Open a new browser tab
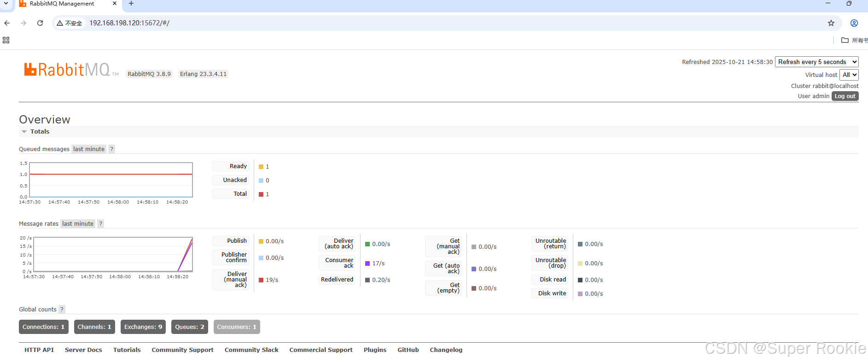868x363 pixels. click(131, 4)
